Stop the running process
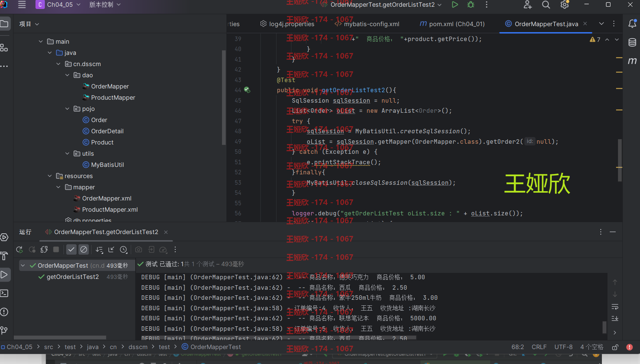Screen dimensions: 640x364 tap(56, 249)
